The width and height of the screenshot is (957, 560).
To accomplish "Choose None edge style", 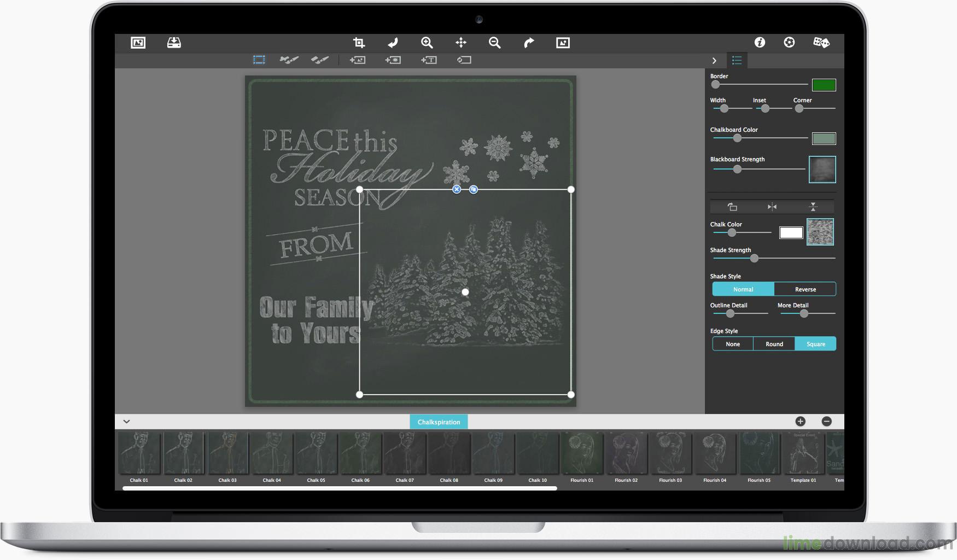I will point(733,344).
